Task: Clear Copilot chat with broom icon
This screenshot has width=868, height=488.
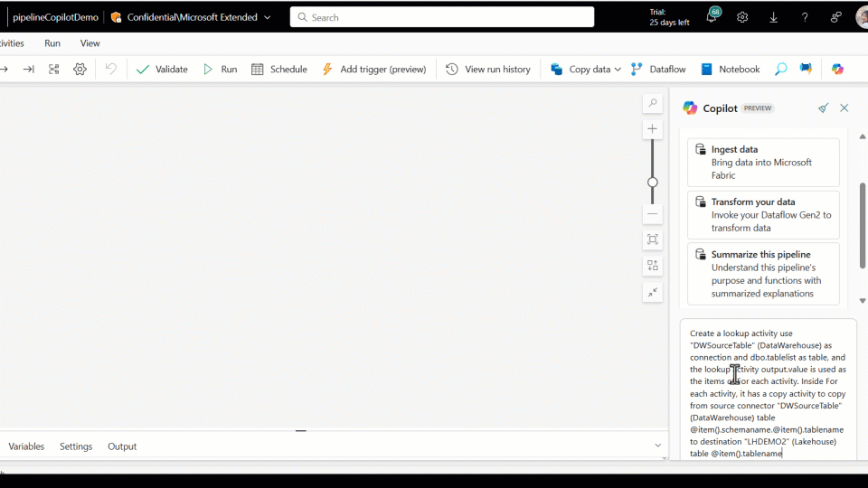Action: [x=823, y=108]
